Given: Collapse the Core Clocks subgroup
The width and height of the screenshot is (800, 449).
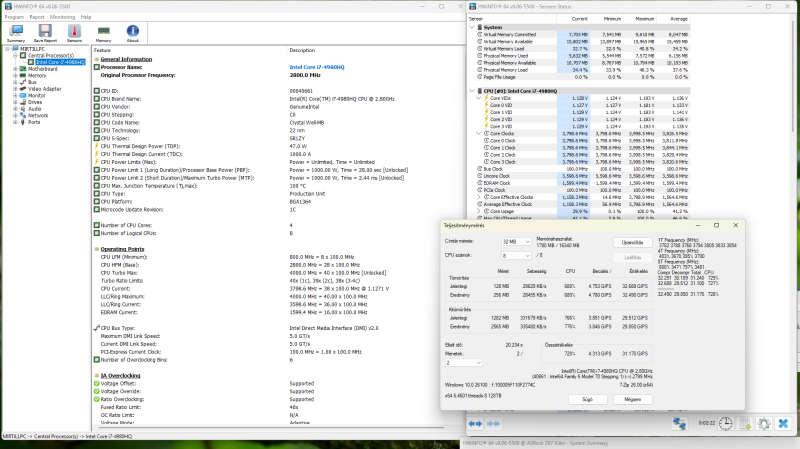Looking at the screenshot, I should click(479, 134).
